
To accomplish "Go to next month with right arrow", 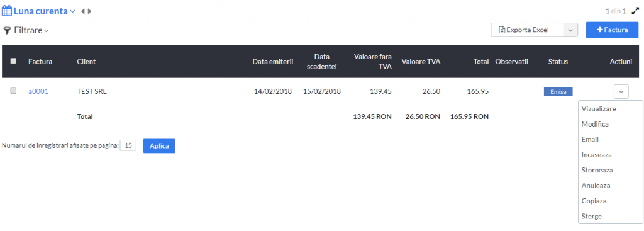I will pyautogui.click(x=89, y=11).
